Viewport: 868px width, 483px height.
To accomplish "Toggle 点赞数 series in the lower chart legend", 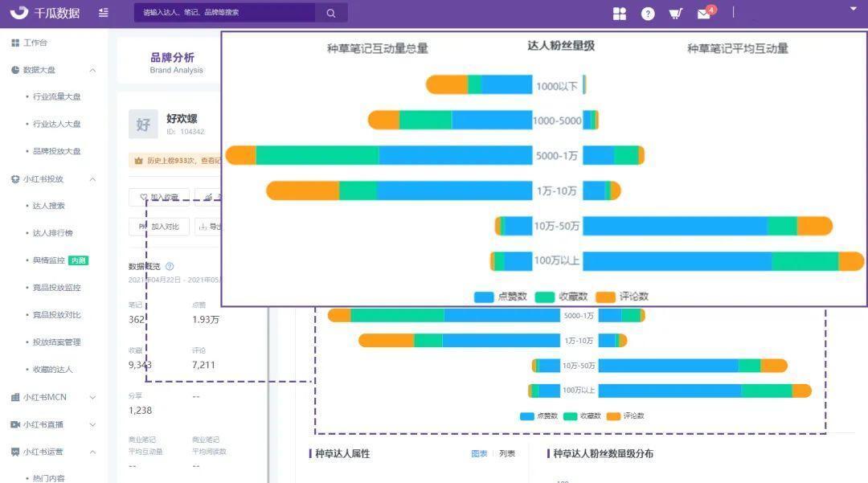I will pos(539,416).
